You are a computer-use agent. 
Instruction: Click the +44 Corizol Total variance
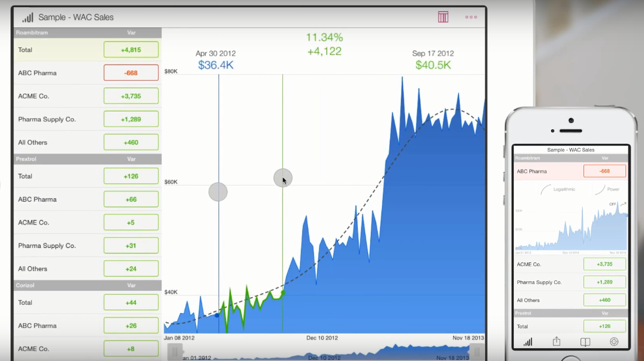pyautogui.click(x=131, y=302)
